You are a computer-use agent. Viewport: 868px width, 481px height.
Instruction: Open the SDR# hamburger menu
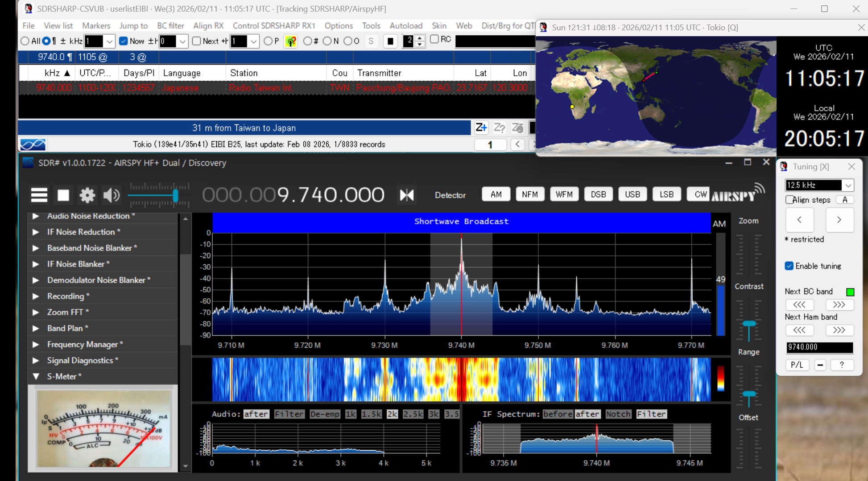point(39,195)
